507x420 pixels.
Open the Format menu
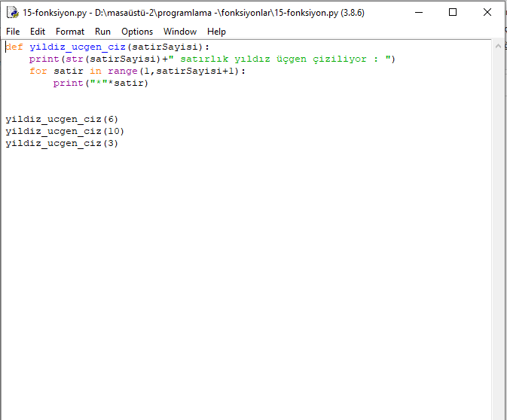click(x=70, y=32)
